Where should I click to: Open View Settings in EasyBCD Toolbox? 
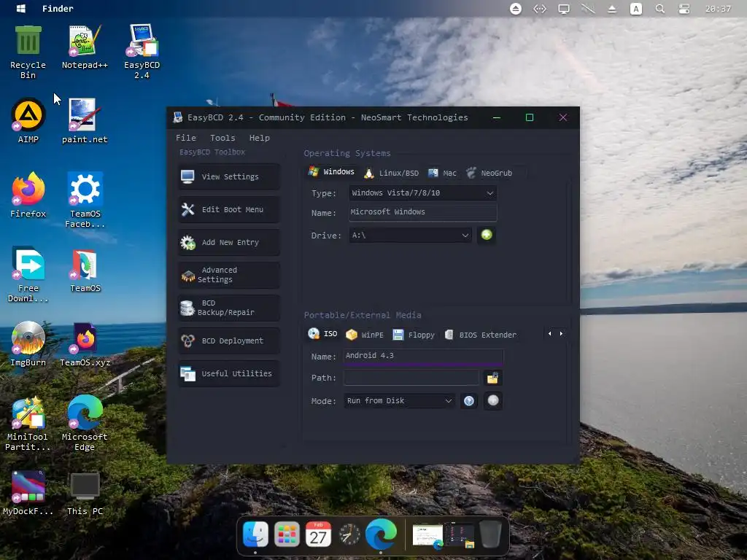click(228, 176)
